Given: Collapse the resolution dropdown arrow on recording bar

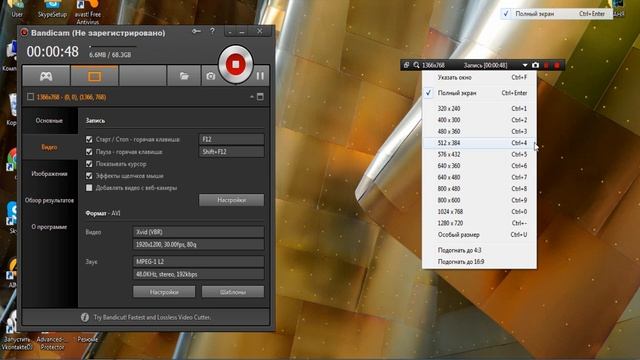Looking at the screenshot, I should 525,65.
